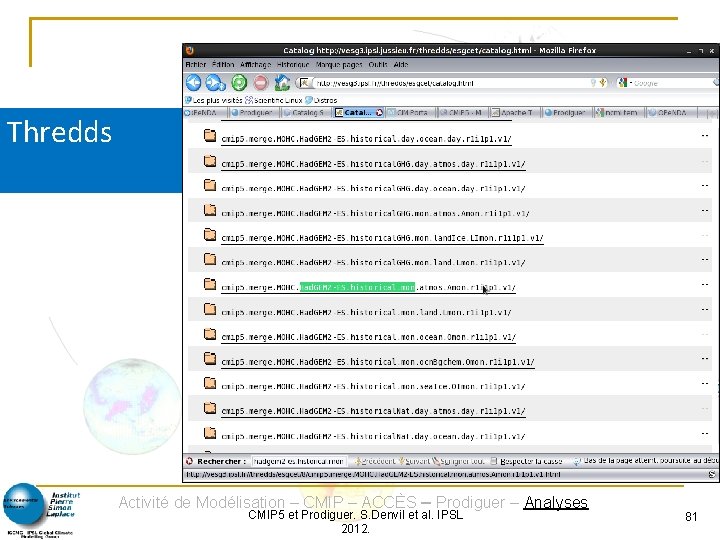The image size is (720, 540).
Task: Go to the home page icon
Action: point(282,83)
